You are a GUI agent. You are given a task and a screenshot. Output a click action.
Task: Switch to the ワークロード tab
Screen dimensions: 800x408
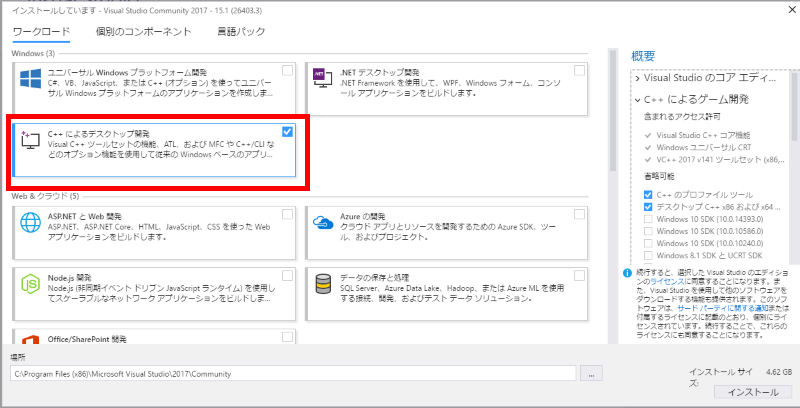(41, 32)
